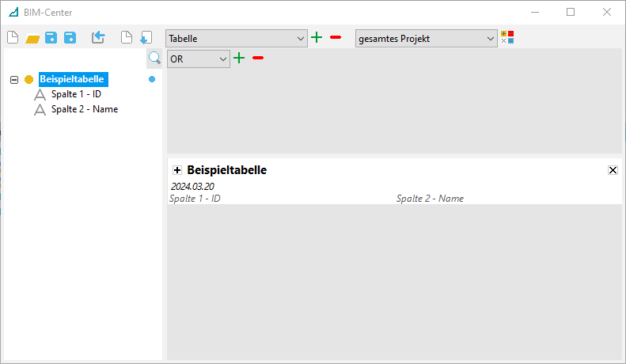Click green plus beside OR dropdown
The height and width of the screenshot is (364, 626).
click(x=239, y=58)
